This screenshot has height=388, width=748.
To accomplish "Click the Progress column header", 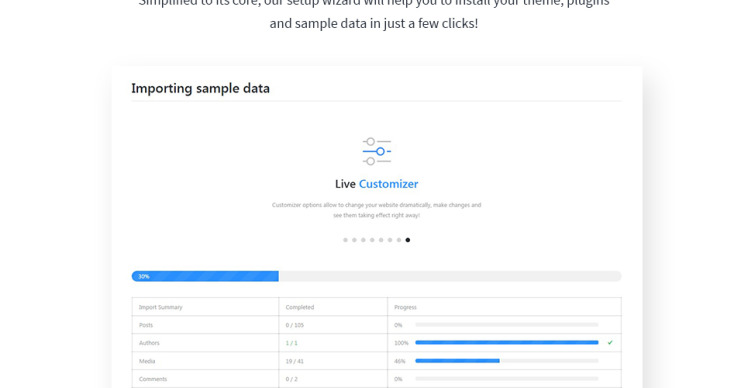I will point(405,307).
